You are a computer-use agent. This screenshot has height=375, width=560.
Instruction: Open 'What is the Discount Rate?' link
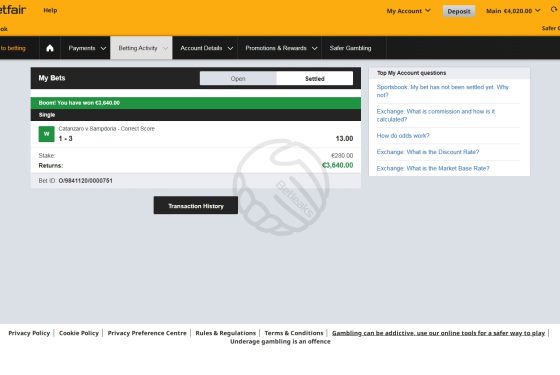pos(428,152)
